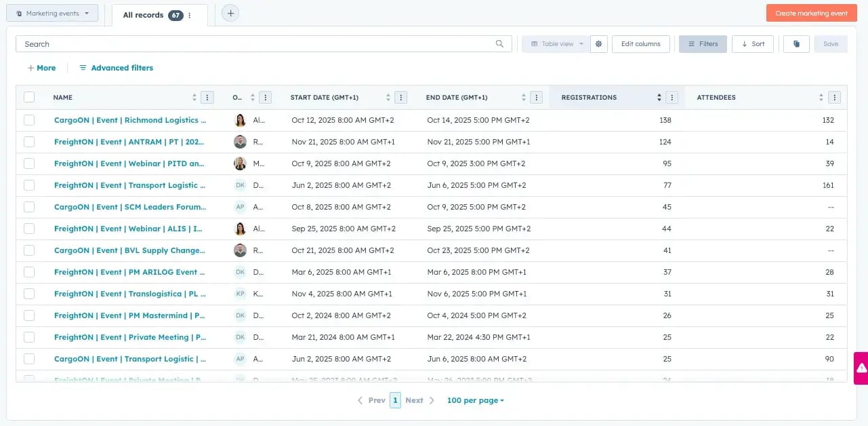
Task: Click the avatar on the Richmond Logistics row
Action: [240, 120]
